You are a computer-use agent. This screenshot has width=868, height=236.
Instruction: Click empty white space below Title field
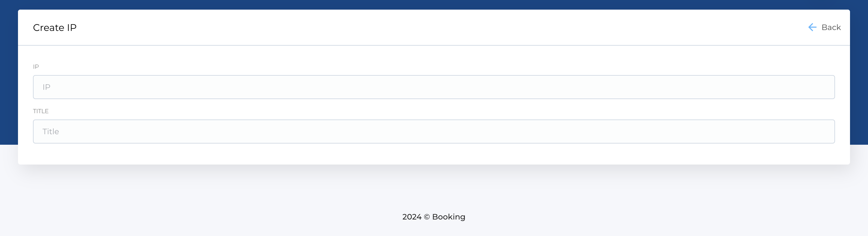pyautogui.click(x=434, y=154)
